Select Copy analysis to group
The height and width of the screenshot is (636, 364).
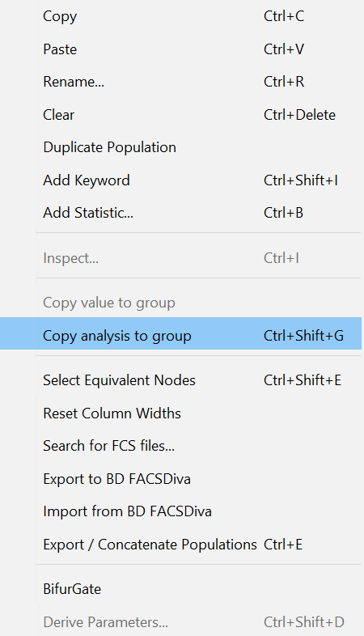(180, 336)
